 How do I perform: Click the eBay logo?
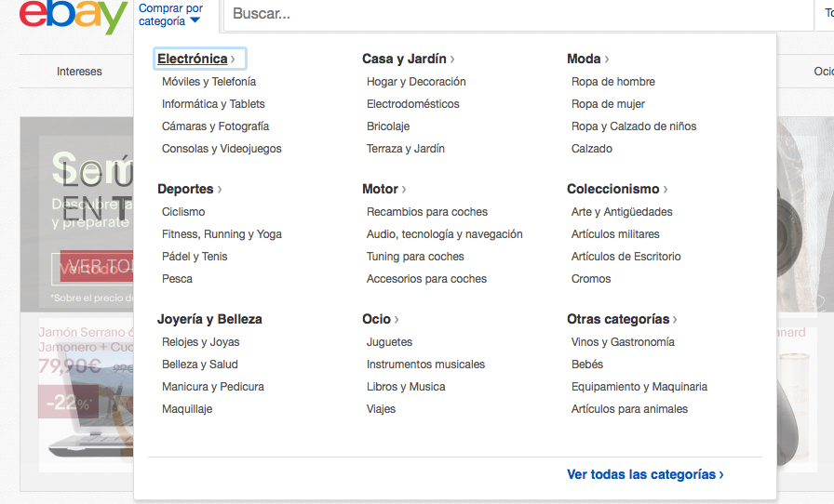coord(74,16)
